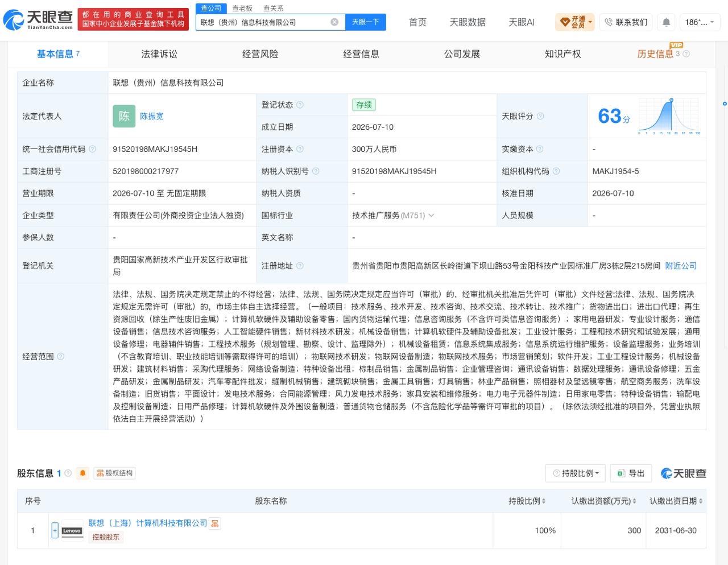Click credit code 91520198MAKJ19545H
This screenshot has height=565, width=728.
coord(155,149)
